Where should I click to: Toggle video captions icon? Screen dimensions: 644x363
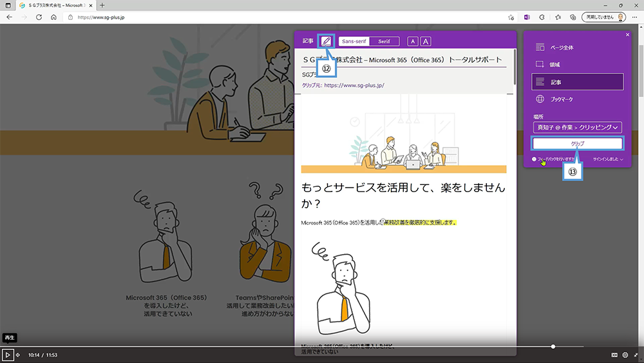point(614,355)
